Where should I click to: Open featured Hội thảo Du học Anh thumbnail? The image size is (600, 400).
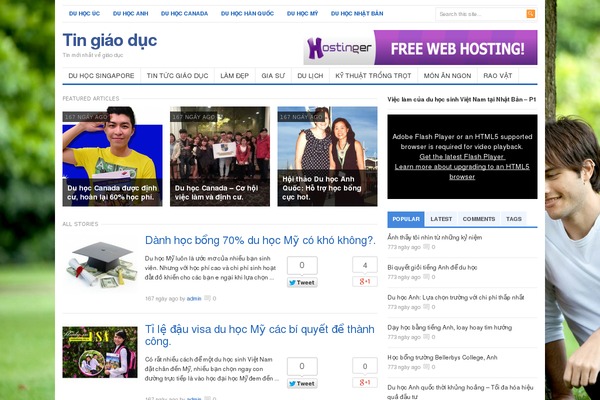point(327,156)
